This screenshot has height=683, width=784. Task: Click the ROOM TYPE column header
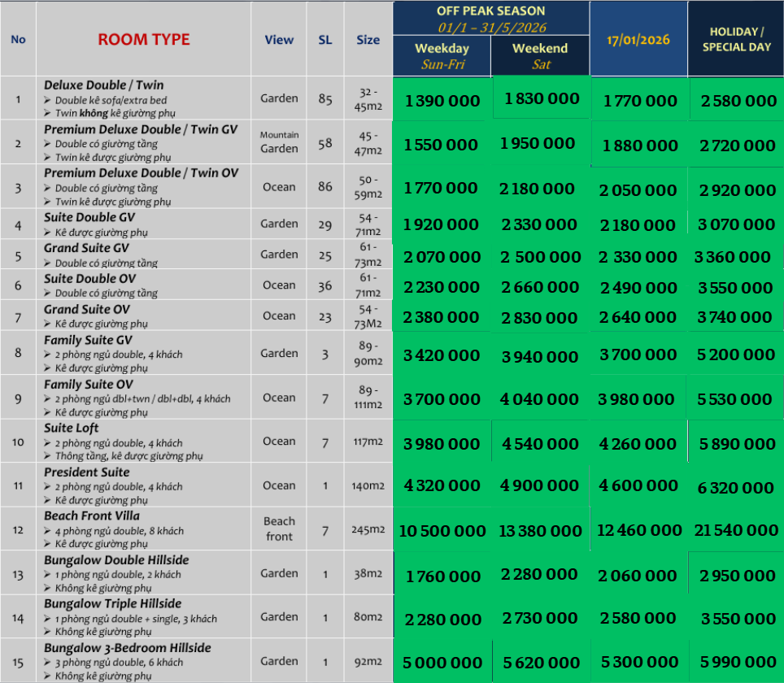tap(144, 40)
